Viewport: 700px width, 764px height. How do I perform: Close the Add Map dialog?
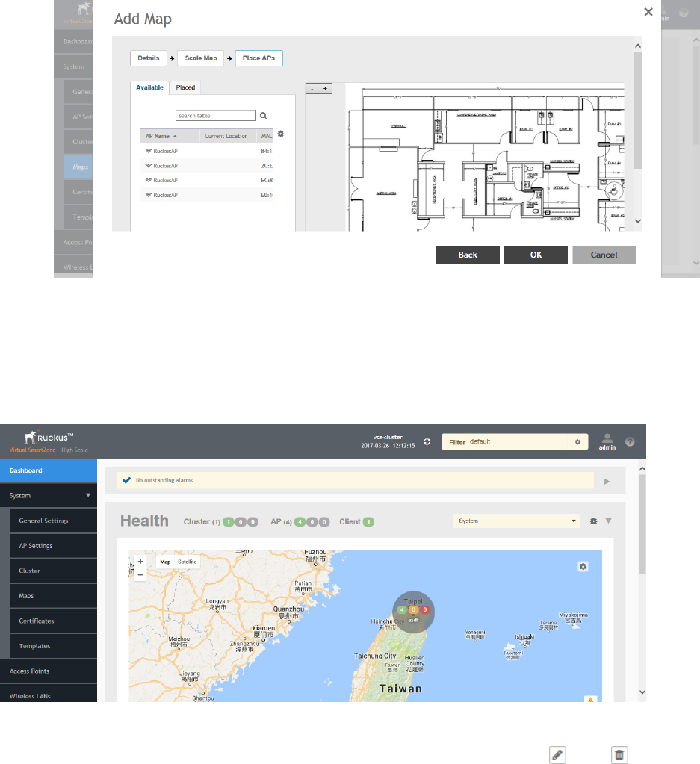(648, 12)
